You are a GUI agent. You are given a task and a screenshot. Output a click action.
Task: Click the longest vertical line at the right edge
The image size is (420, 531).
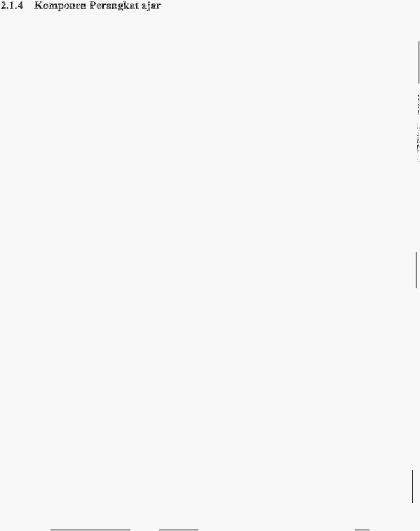point(419,62)
